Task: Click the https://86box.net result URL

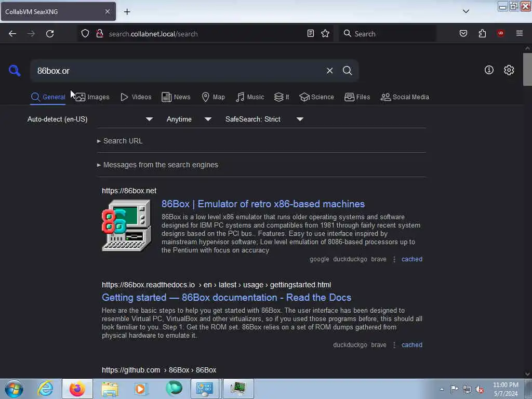Action: [x=129, y=191]
